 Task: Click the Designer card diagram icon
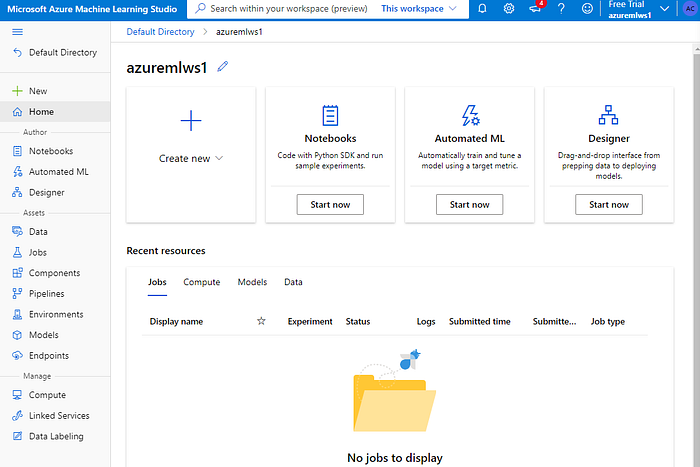tap(608, 115)
